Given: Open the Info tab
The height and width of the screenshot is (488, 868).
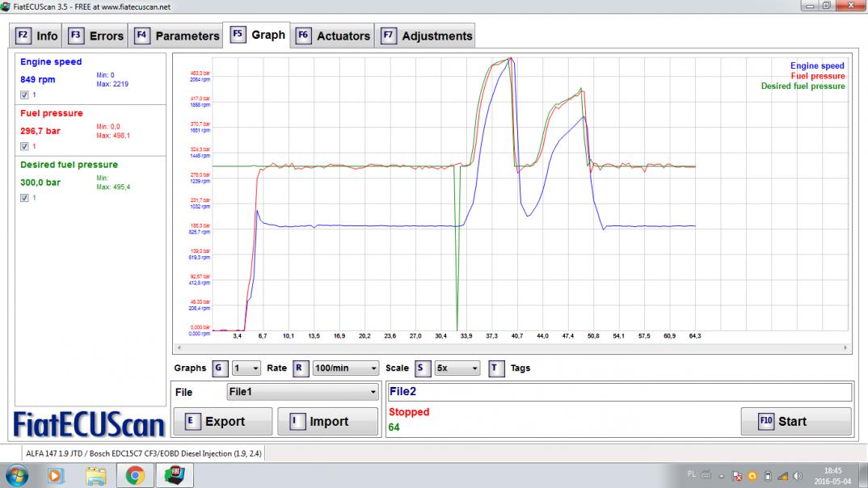Looking at the screenshot, I should click(x=36, y=36).
